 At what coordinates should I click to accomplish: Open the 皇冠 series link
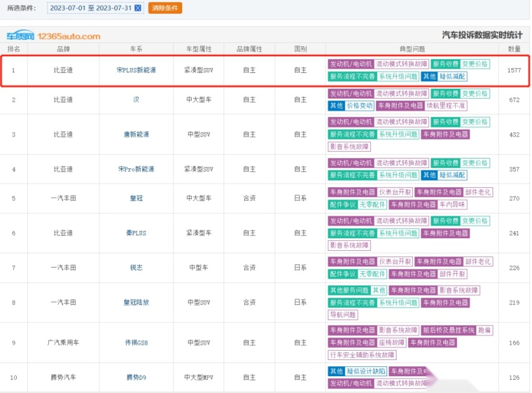(x=136, y=198)
